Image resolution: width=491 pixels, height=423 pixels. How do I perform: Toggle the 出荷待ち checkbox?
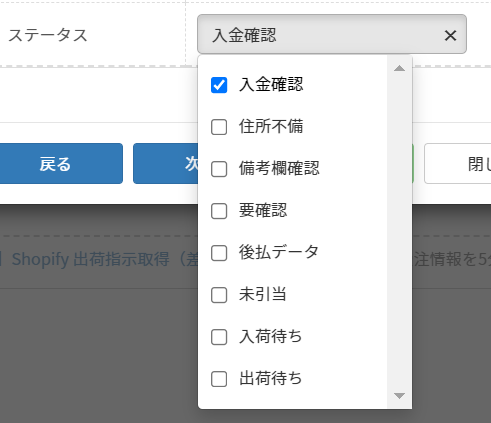point(219,379)
